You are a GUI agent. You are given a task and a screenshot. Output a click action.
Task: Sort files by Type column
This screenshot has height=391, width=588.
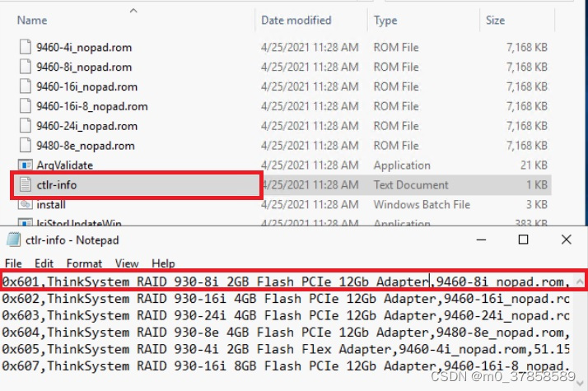[x=385, y=21]
